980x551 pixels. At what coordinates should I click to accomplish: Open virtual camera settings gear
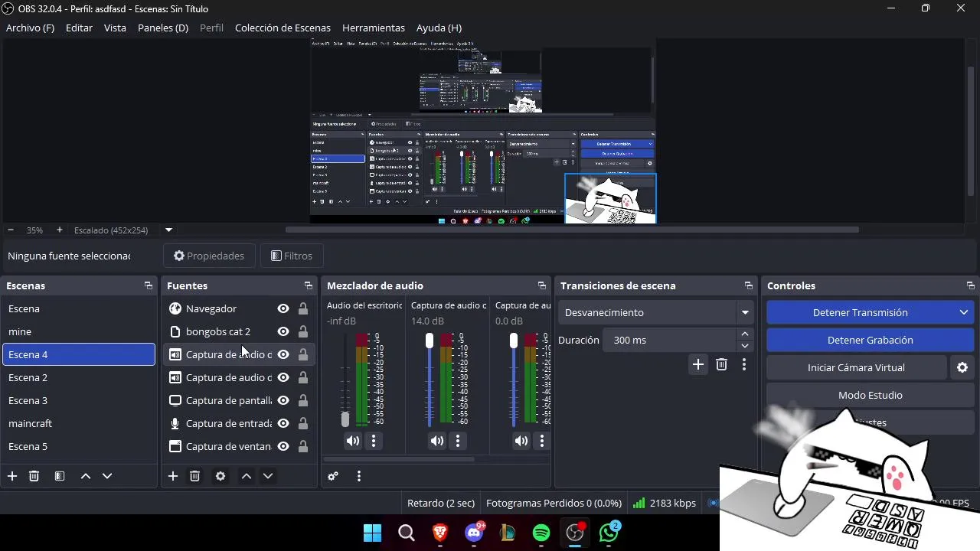tap(962, 367)
